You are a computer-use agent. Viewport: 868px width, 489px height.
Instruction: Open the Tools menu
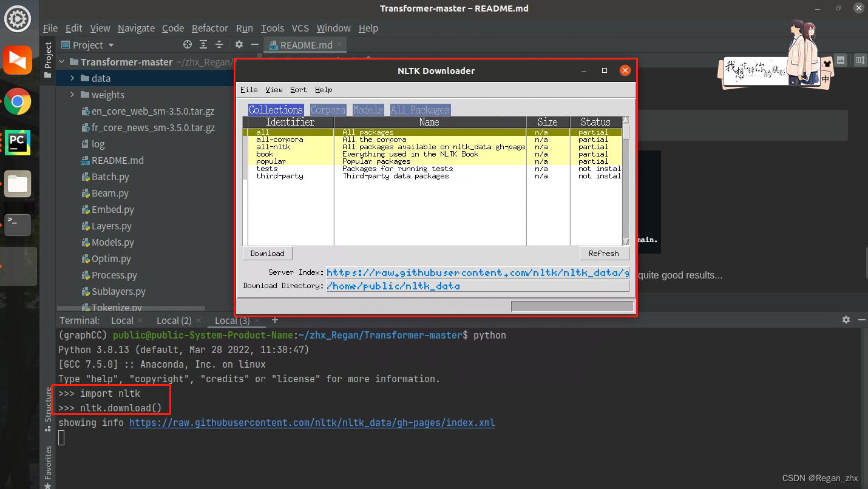(x=272, y=28)
